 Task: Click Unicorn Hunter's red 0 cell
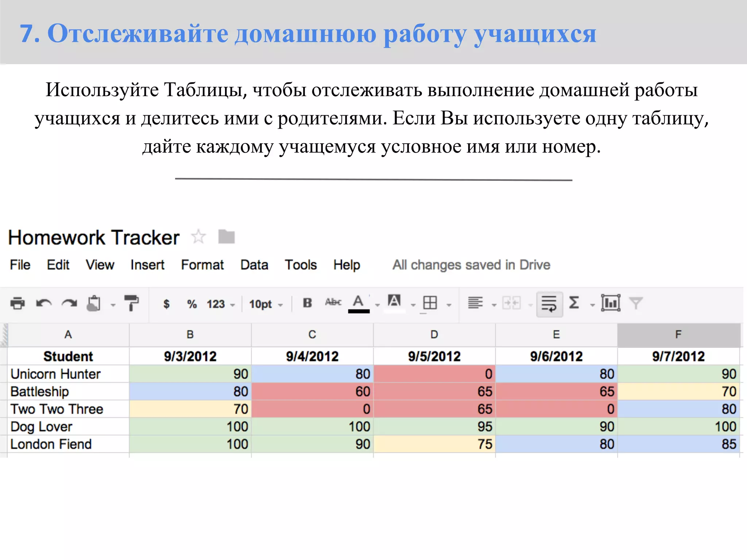point(434,374)
